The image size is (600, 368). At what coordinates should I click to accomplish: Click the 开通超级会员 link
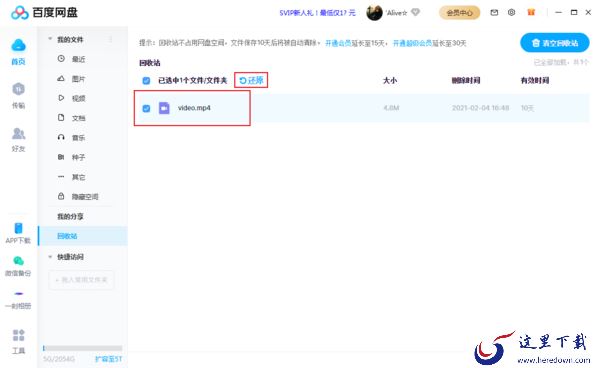412,43
